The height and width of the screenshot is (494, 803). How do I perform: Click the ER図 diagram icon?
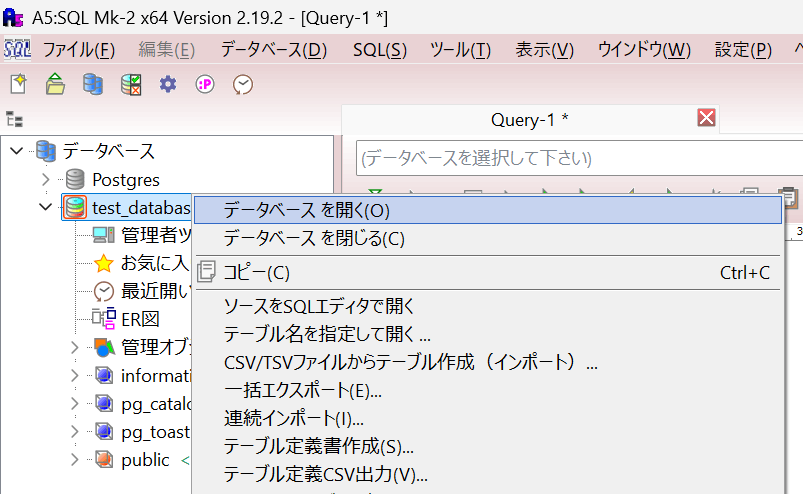pyautogui.click(x=104, y=318)
